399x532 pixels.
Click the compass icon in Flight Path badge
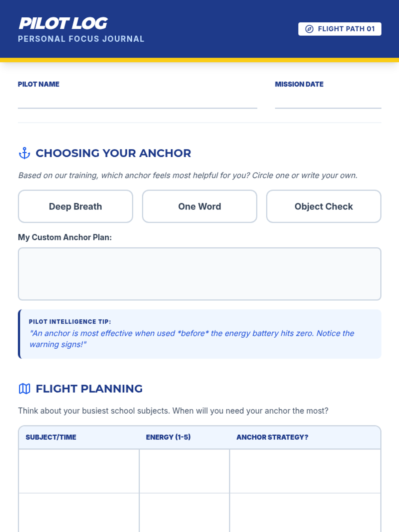(309, 29)
